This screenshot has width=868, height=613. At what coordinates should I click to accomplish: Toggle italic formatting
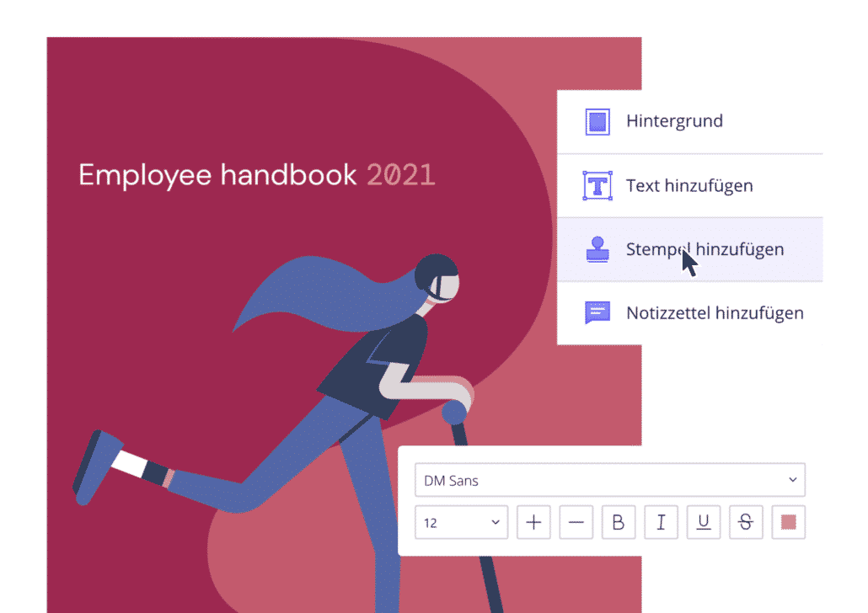(661, 522)
